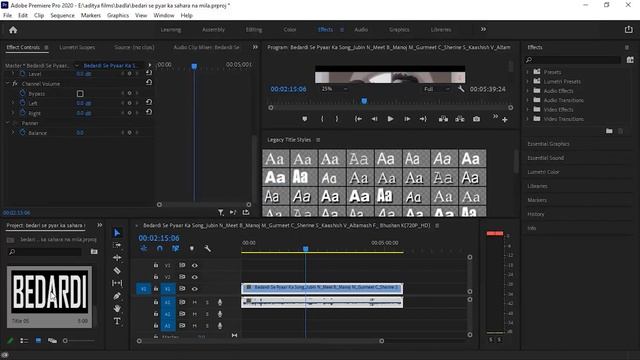Click Export Frame camera icon

(476, 119)
